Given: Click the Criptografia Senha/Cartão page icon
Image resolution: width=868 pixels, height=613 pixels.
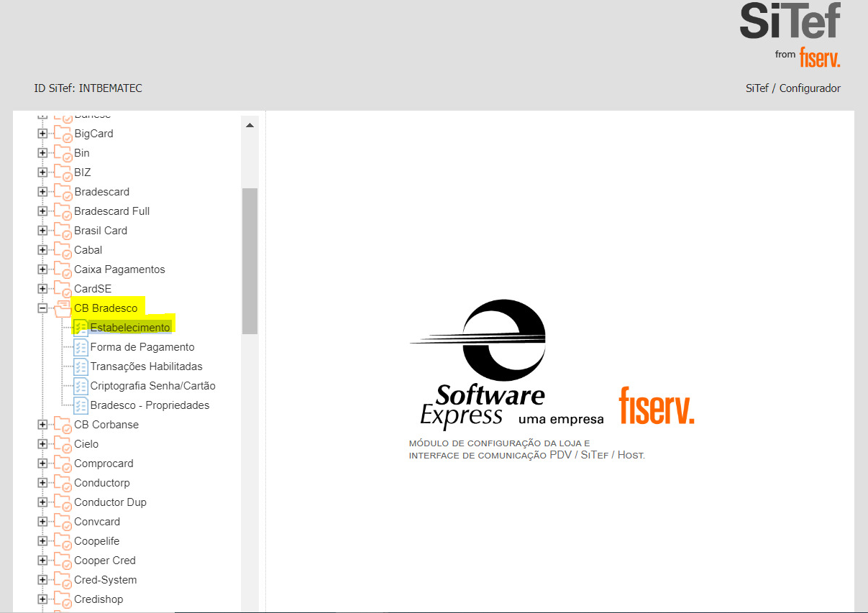Looking at the screenshot, I should click(81, 386).
